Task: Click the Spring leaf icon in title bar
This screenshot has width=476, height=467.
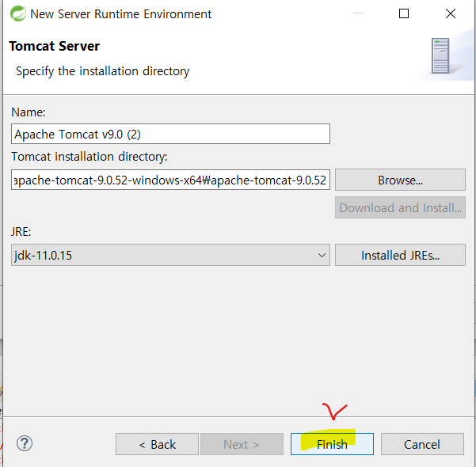Action: 18,13
